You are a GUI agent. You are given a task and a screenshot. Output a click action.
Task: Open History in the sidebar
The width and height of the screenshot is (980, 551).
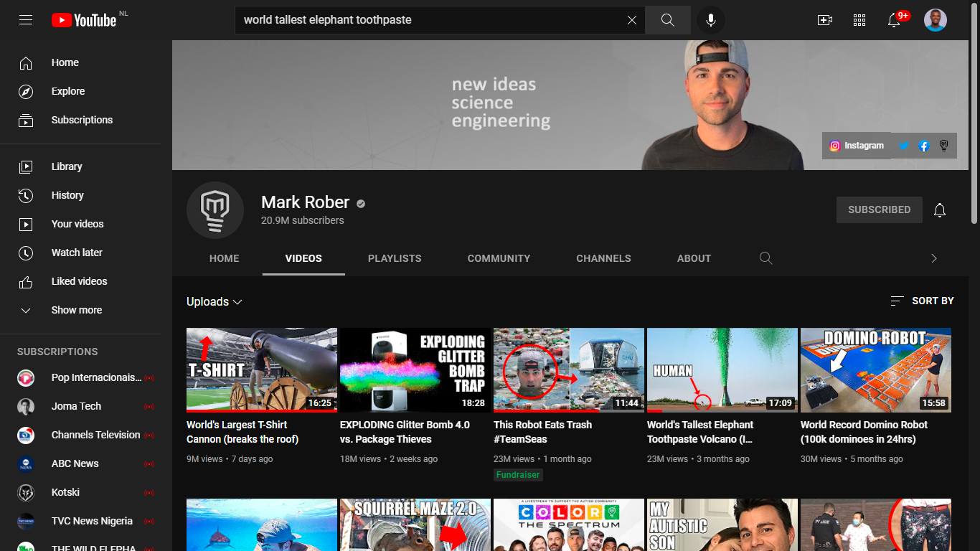pyautogui.click(x=80, y=195)
